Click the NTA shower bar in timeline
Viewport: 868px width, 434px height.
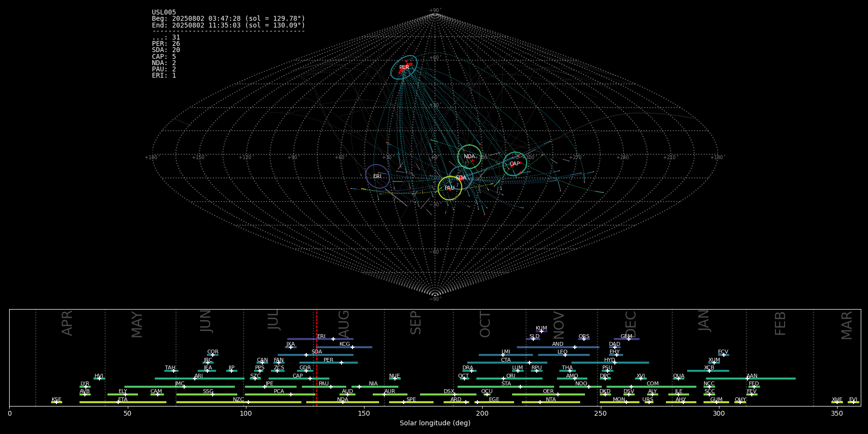click(x=551, y=402)
